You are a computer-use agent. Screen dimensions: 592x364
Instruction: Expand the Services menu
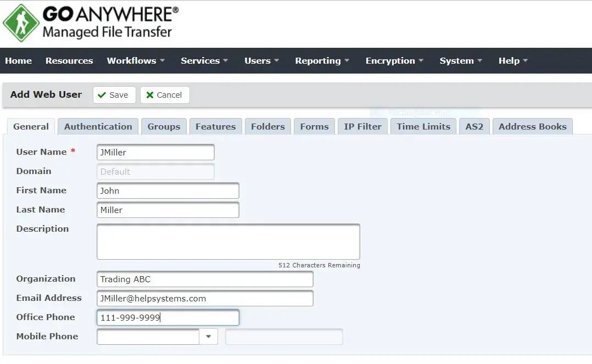click(204, 61)
